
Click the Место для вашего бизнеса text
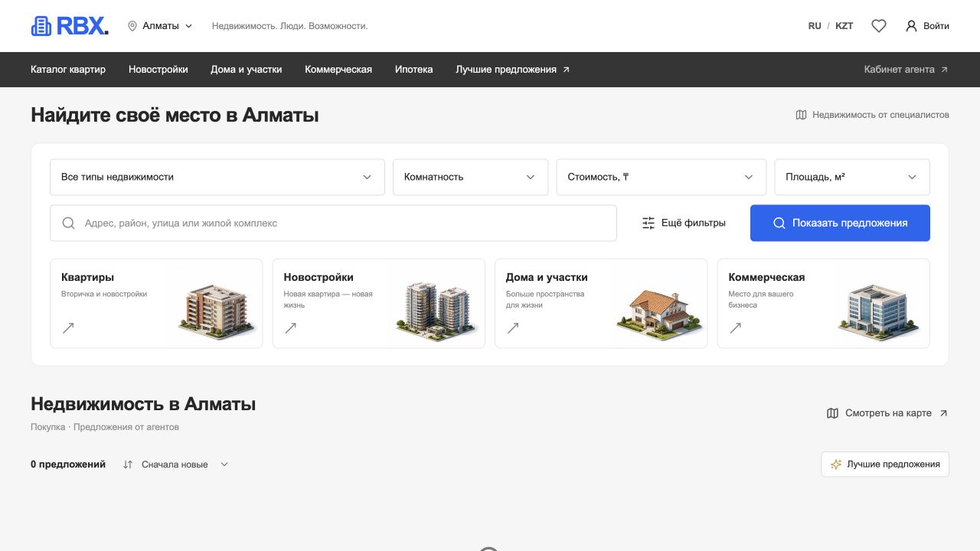point(760,299)
